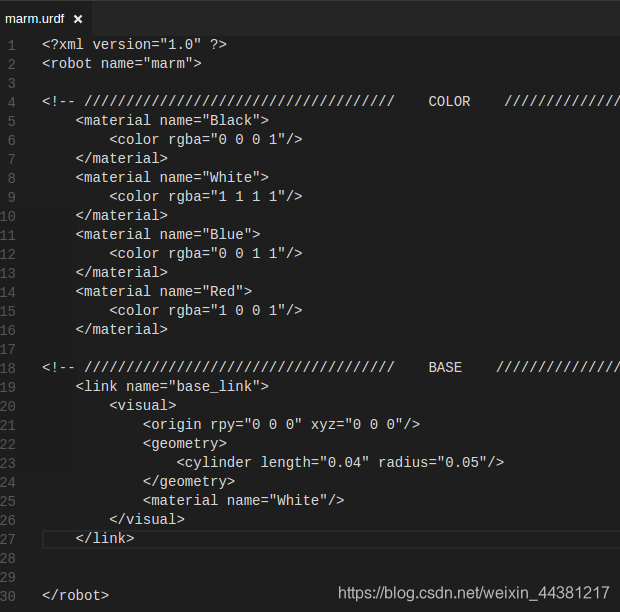Click the closing </robot> tag

tap(76, 595)
